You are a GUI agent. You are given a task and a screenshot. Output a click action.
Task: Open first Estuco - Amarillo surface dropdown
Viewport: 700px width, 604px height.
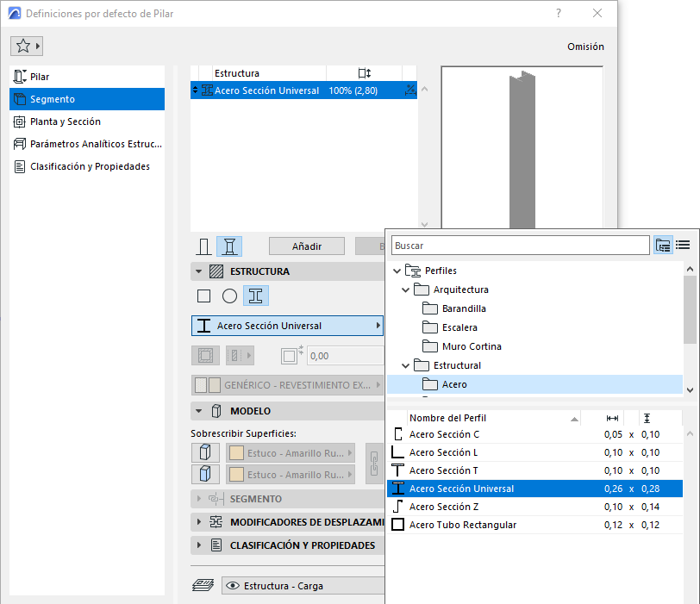pos(291,452)
